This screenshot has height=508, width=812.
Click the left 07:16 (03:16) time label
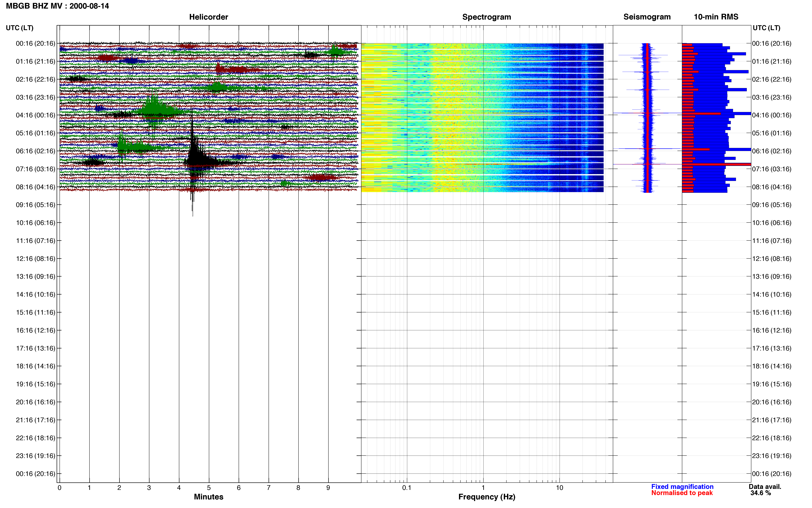36,169
